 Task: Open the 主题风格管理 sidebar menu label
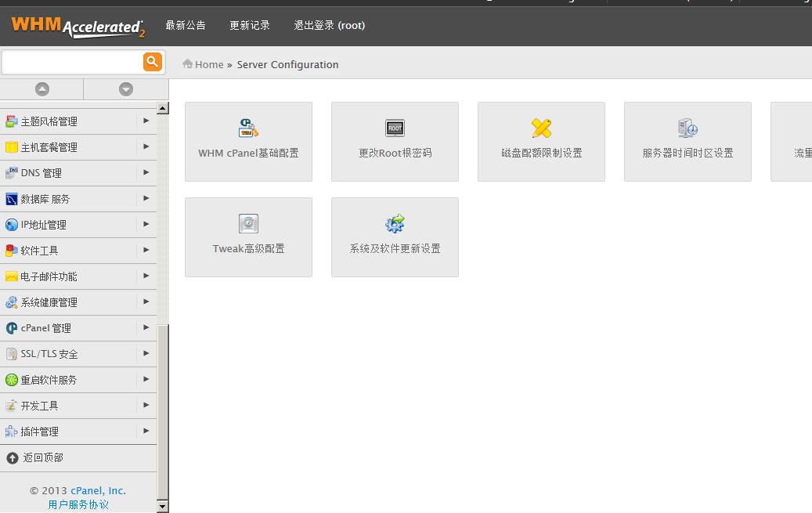[49, 121]
